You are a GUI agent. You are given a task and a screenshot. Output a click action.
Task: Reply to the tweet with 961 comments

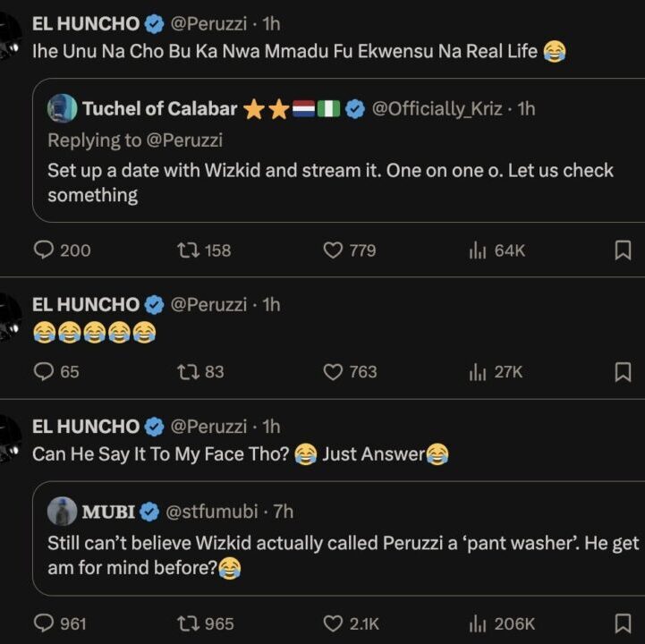(45, 623)
